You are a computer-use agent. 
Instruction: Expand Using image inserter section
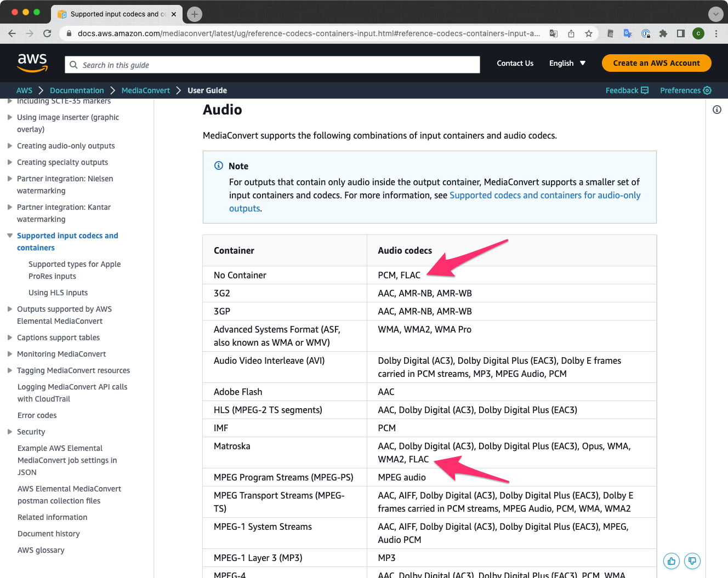(x=10, y=117)
